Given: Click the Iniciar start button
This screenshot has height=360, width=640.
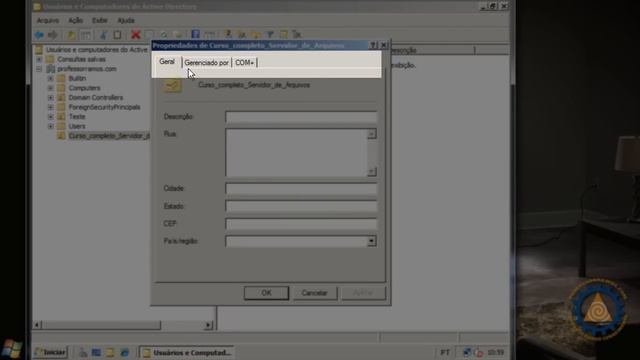Looking at the screenshot, I should (x=50, y=352).
